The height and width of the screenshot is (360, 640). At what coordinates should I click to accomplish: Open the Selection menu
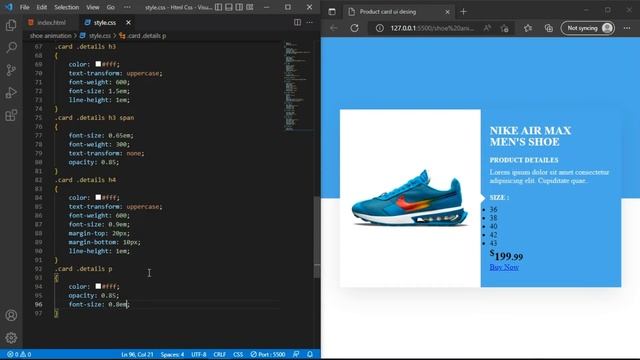(67, 7)
